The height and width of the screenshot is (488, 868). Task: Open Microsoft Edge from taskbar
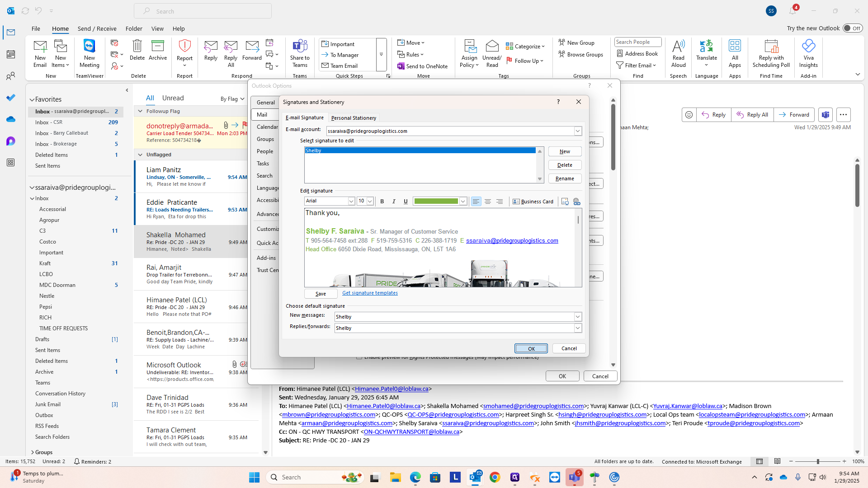tap(415, 477)
